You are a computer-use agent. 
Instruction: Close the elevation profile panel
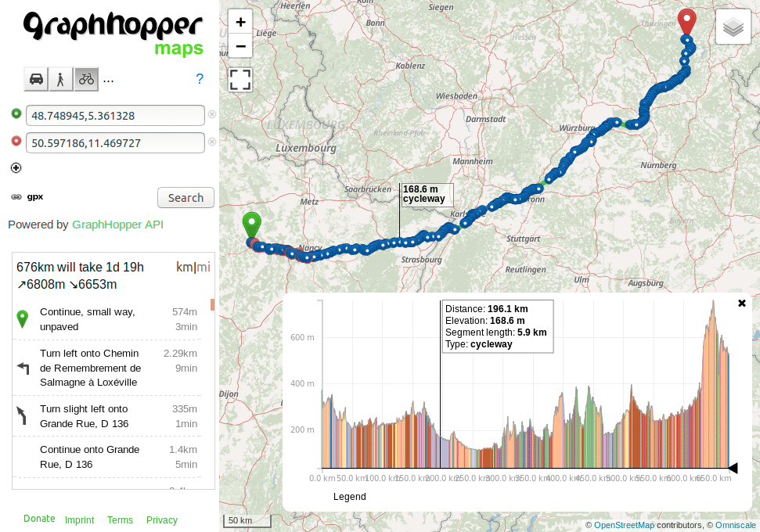pyautogui.click(x=742, y=303)
